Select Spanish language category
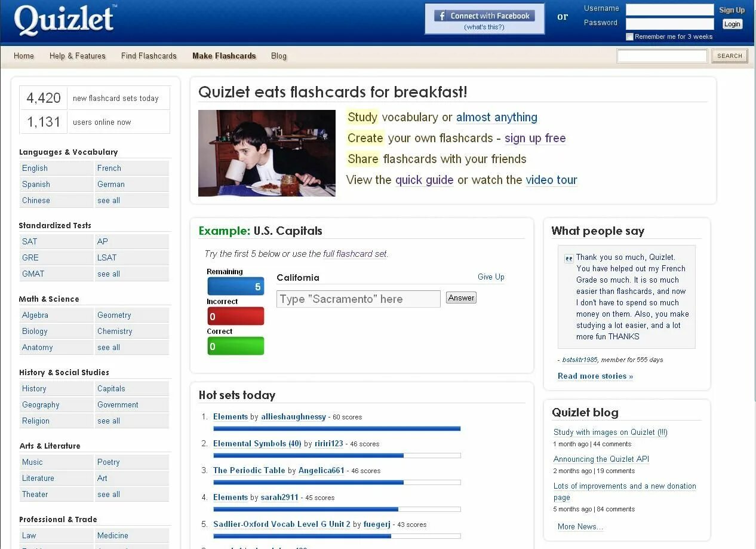756x549 pixels. (36, 185)
